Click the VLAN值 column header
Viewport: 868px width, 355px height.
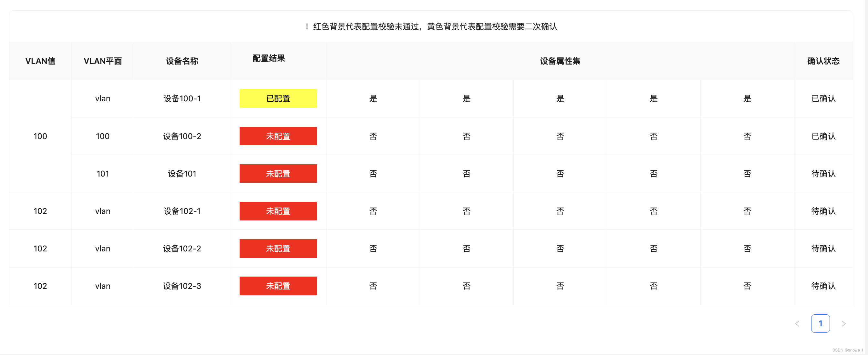[40, 61]
